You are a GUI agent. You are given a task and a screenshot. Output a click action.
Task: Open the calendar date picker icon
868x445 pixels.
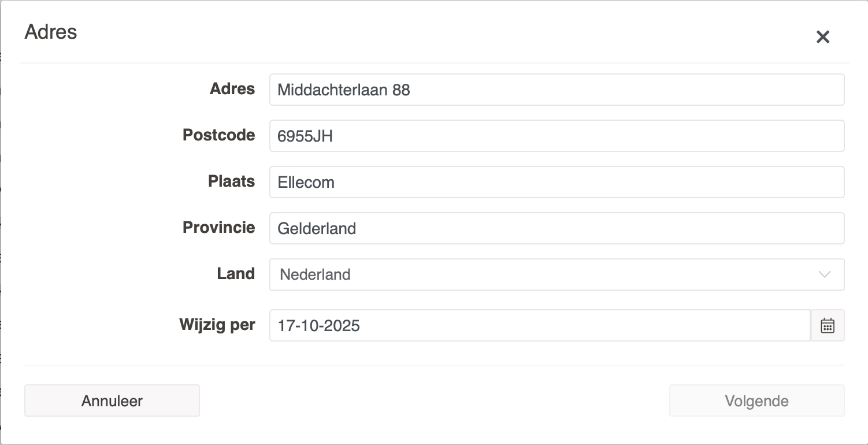click(828, 325)
